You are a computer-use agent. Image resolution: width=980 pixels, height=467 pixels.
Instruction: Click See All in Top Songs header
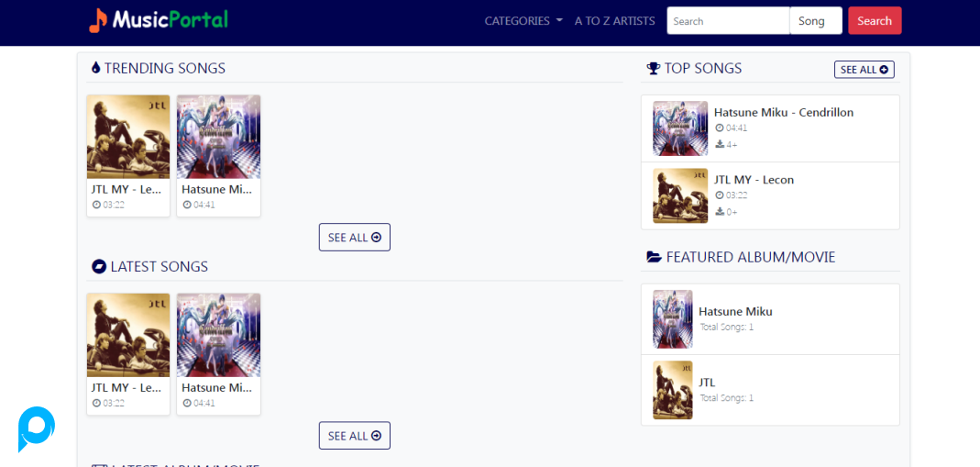pos(864,70)
